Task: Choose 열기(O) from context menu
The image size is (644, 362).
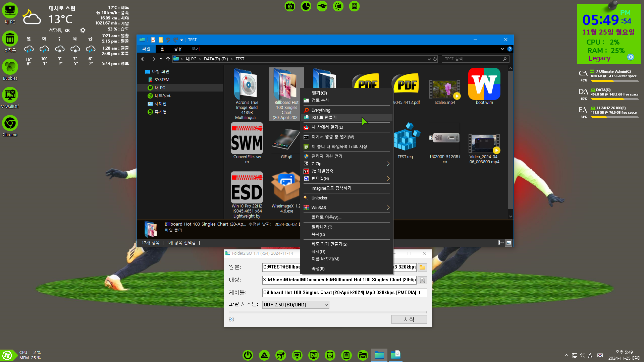Action: click(346, 93)
